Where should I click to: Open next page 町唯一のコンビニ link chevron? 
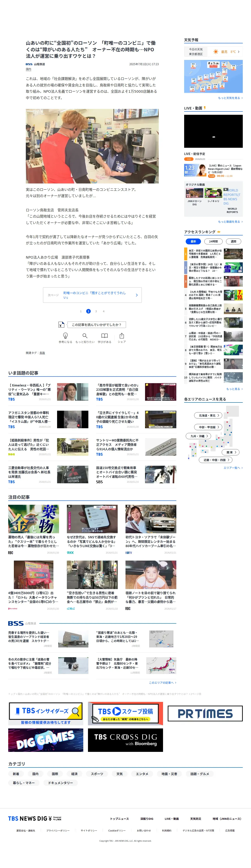click(137, 295)
